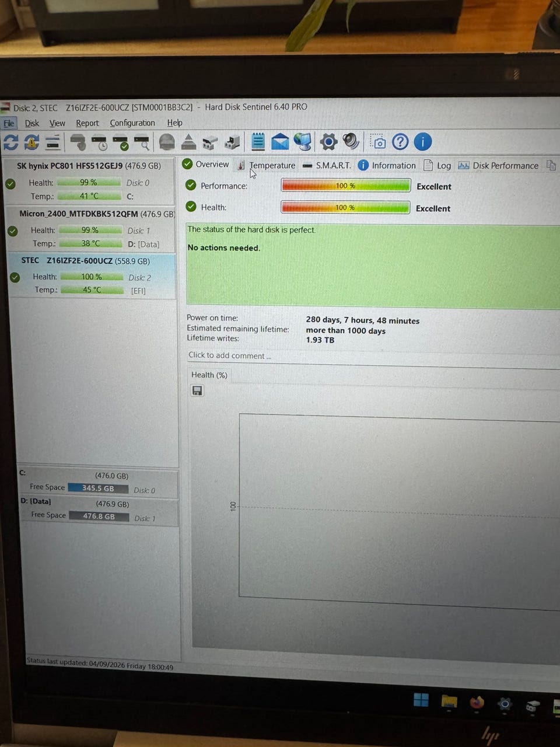Click the gray dome disk toolbar icon
The width and height of the screenshot is (560, 747).
(167, 142)
